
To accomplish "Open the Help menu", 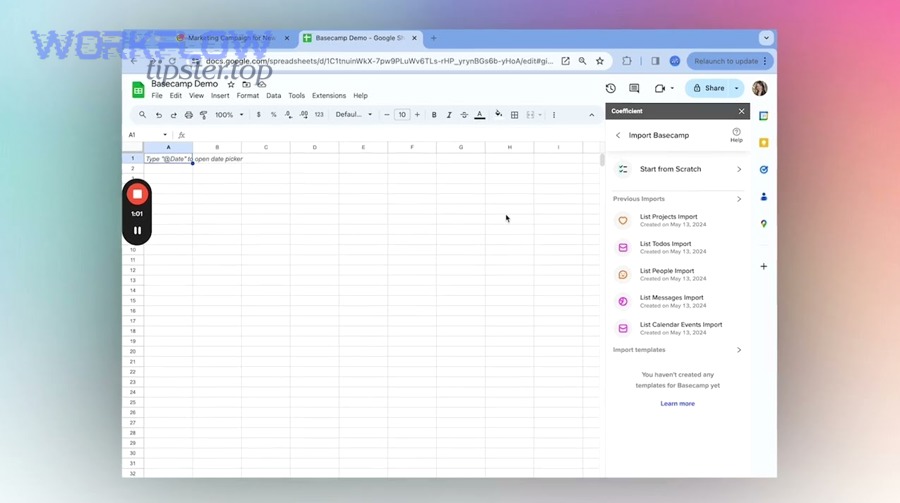I will coord(360,96).
